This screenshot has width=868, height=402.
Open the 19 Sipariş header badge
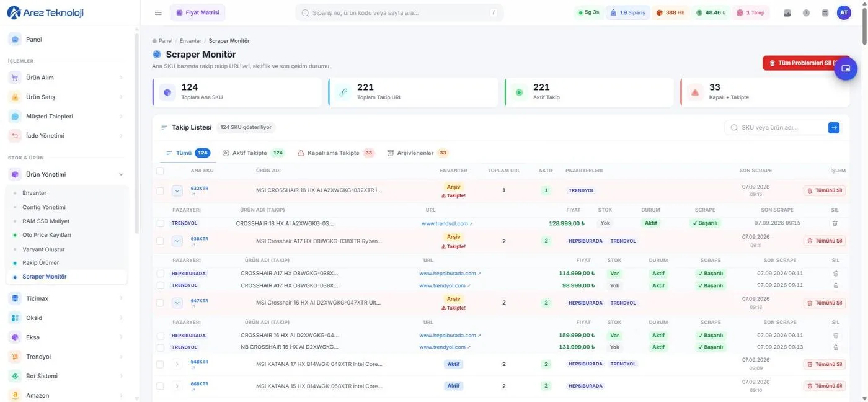coord(627,12)
